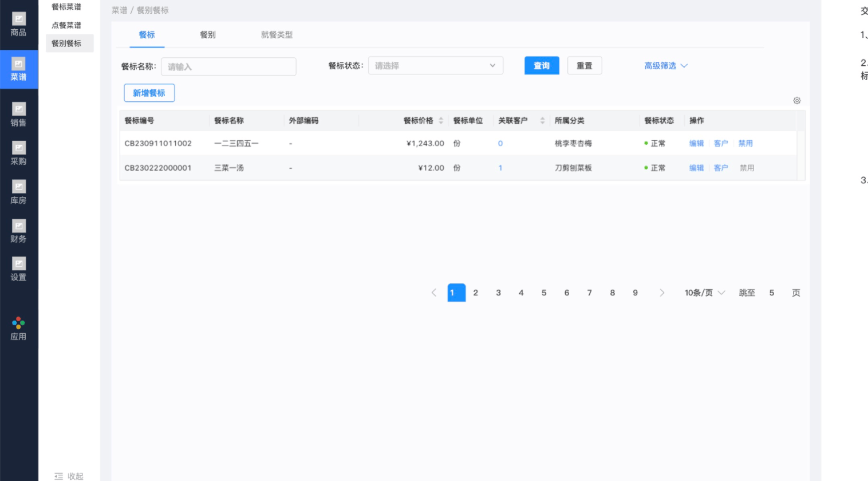Open 设置 from the sidebar
The image size is (868, 481).
19,269
